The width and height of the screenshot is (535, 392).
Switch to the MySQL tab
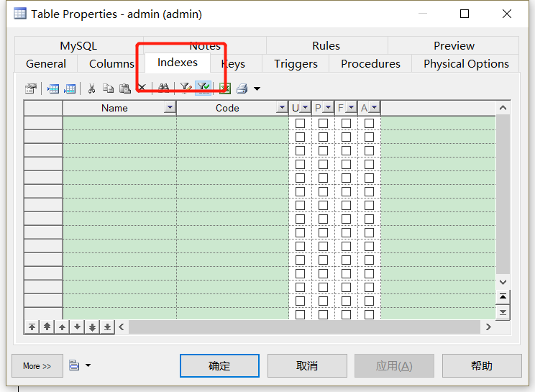pos(78,46)
